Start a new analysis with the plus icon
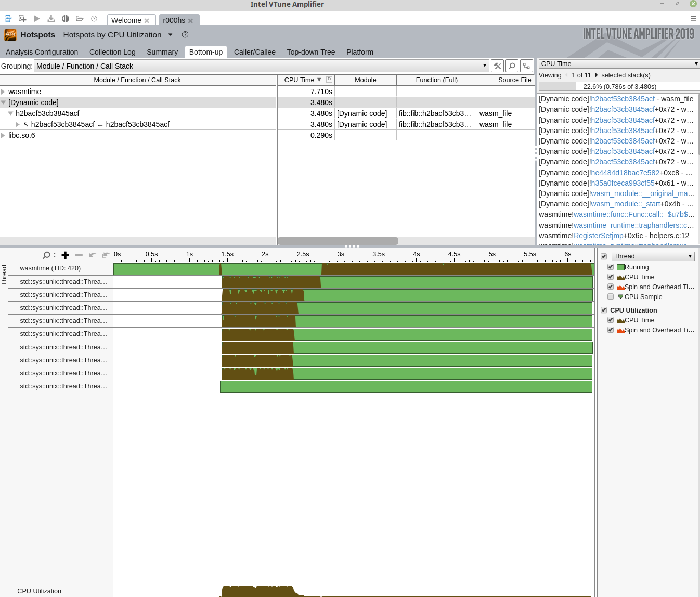 [x=22, y=20]
